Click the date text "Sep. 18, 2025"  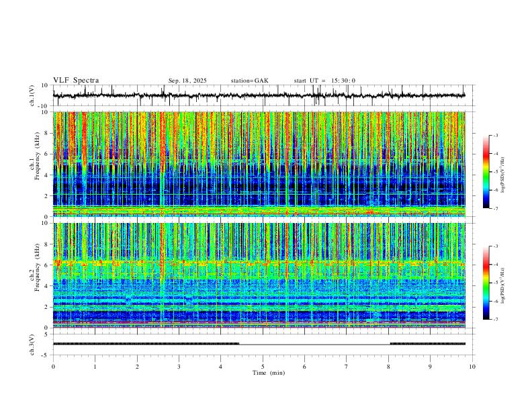187,81
